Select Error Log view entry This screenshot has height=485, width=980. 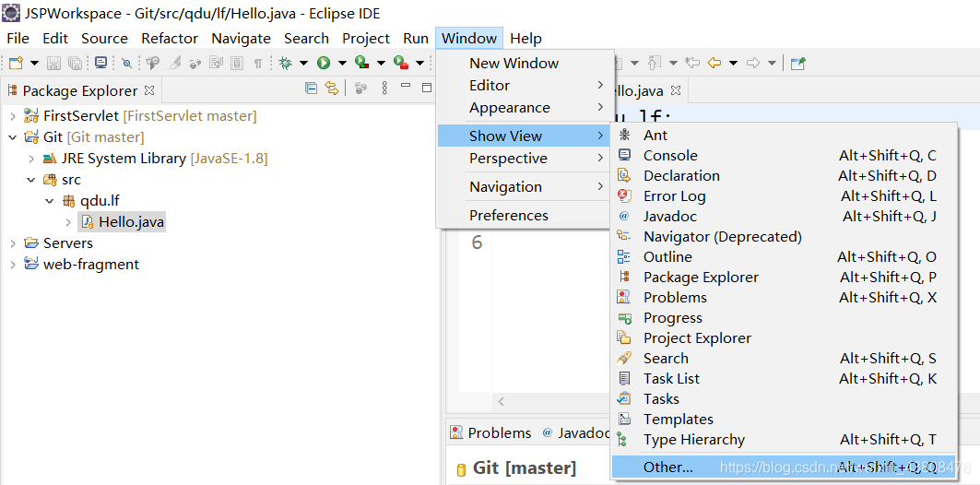pos(784,196)
